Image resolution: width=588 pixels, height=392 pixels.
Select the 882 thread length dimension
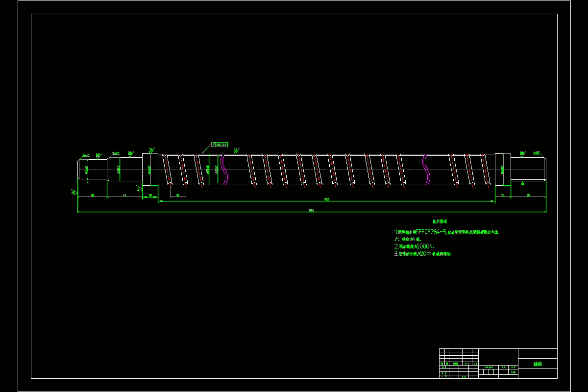point(326,199)
